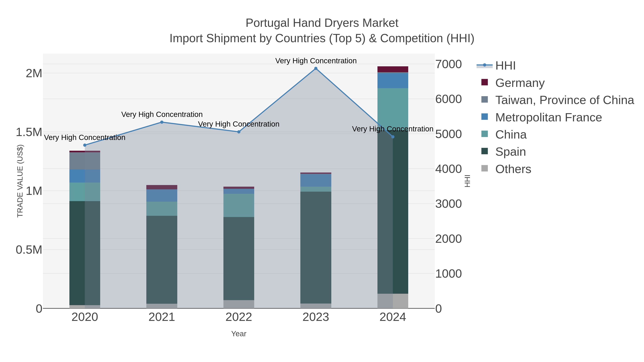Click the 2M tick on the left axis
Viewport: 644px width, 362px height.
(34, 73)
